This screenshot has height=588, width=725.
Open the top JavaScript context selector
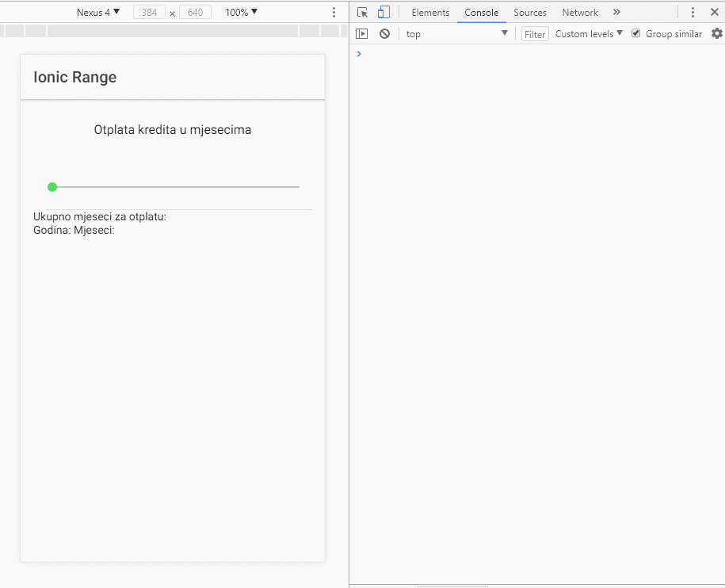click(456, 34)
